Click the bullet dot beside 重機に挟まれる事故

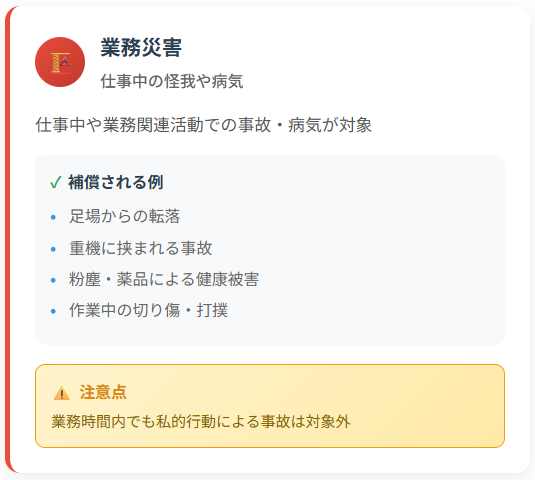click(x=53, y=249)
